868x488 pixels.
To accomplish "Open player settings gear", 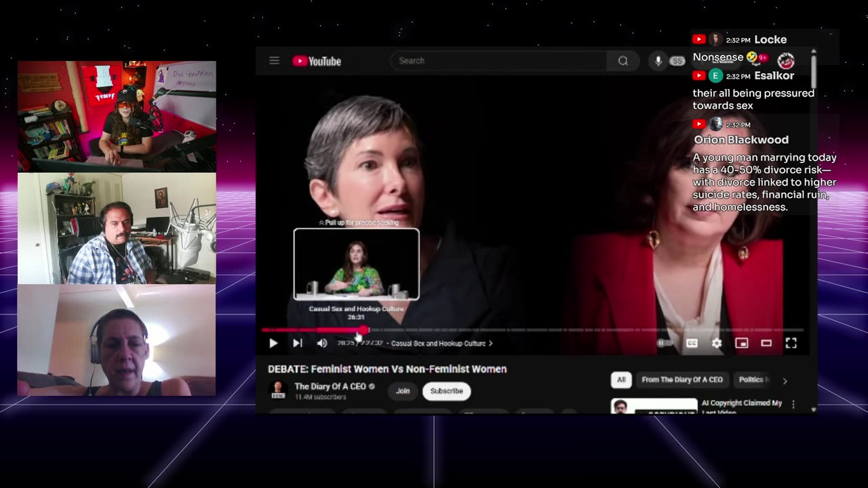I will 716,343.
